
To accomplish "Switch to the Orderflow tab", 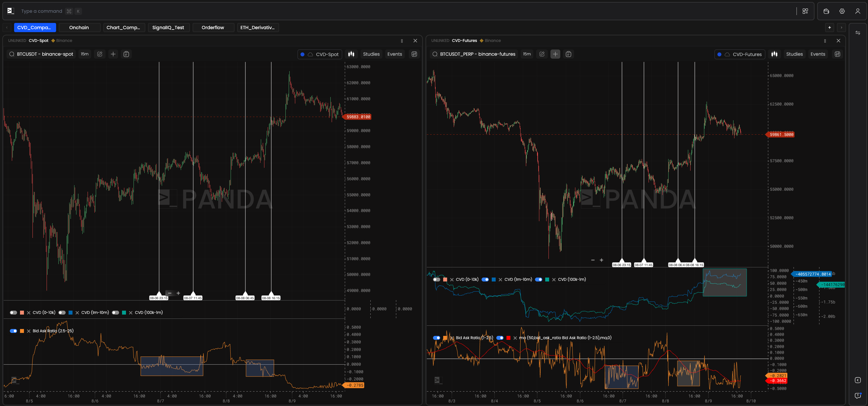I will click(213, 28).
